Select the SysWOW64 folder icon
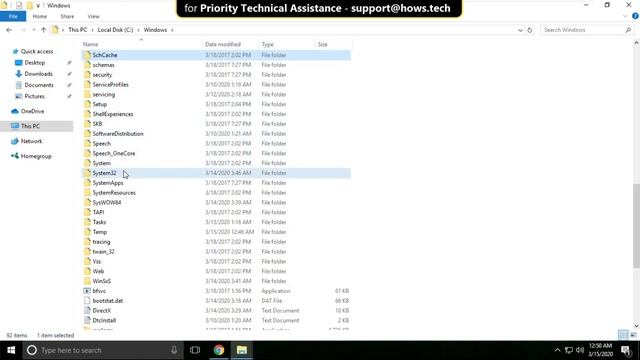 87,202
